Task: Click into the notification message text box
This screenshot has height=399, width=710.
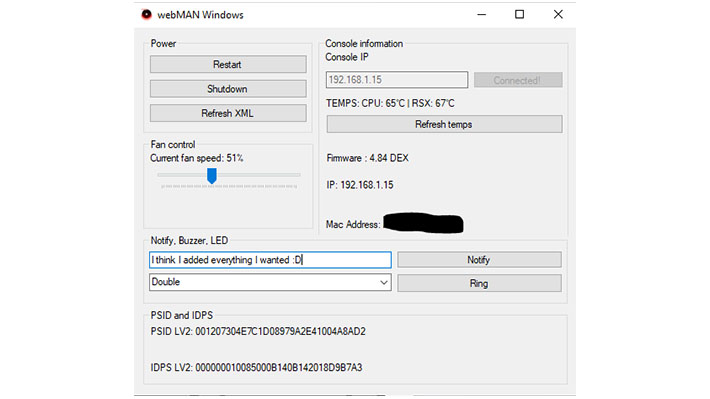Action: pyautogui.click(x=270, y=260)
